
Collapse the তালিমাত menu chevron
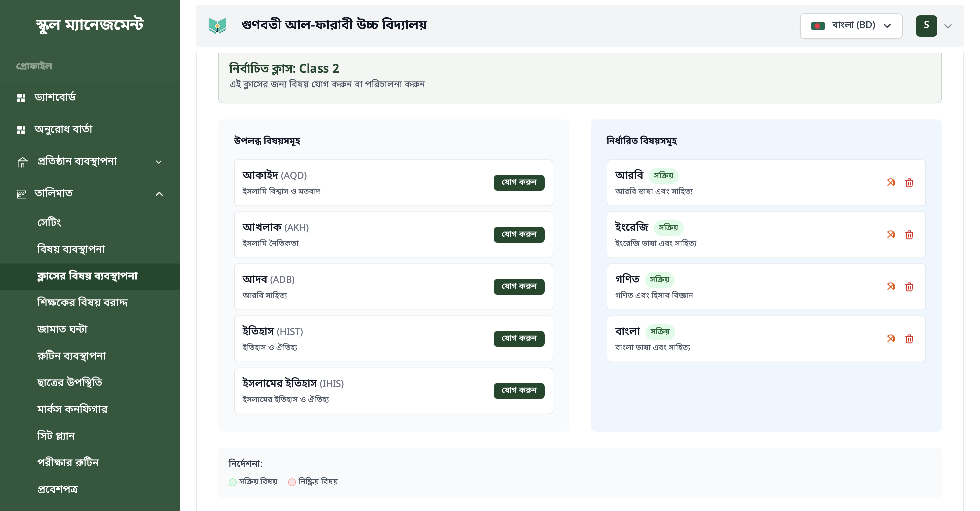tap(159, 194)
